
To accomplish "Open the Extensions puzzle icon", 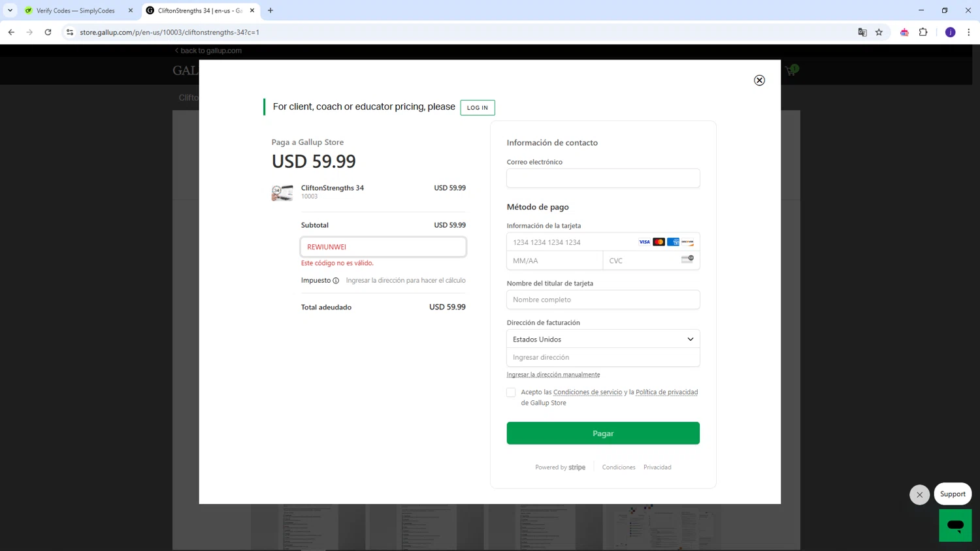I will [x=923, y=32].
